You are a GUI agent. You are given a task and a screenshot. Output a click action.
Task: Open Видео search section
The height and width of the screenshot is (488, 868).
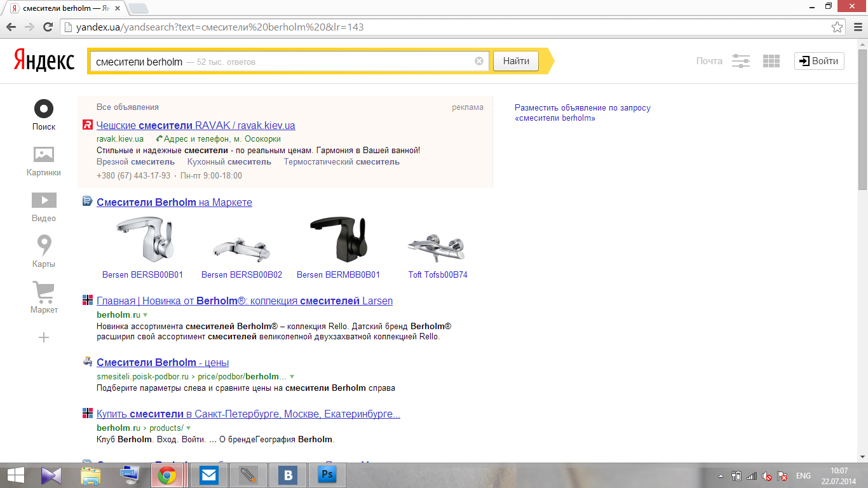[x=44, y=207]
